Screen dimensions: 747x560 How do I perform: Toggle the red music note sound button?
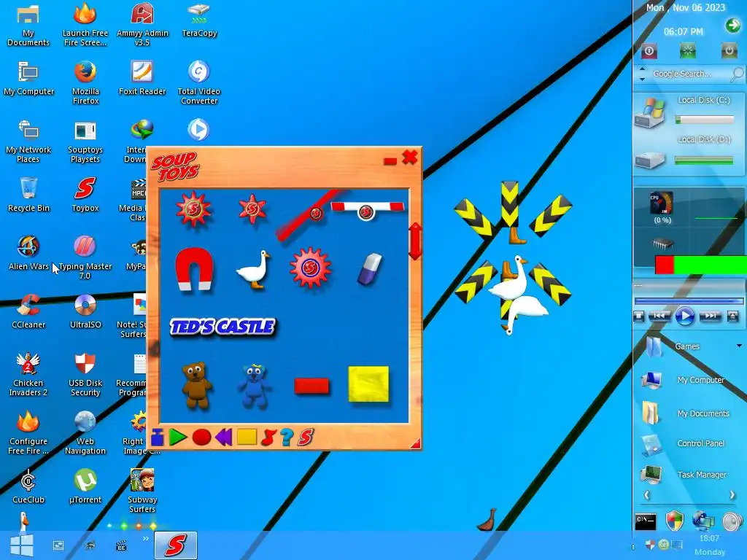268,437
